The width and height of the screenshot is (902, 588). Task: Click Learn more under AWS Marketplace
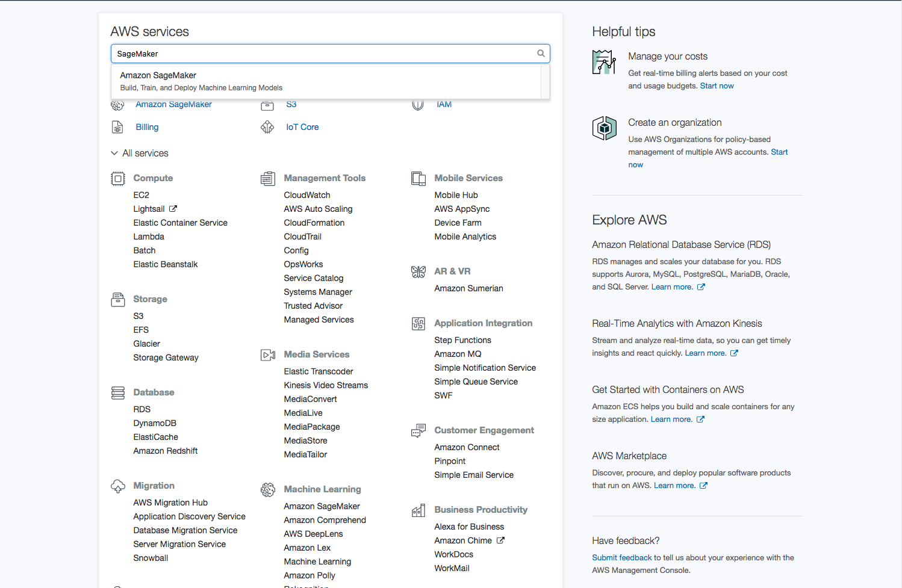click(x=674, y=486)
